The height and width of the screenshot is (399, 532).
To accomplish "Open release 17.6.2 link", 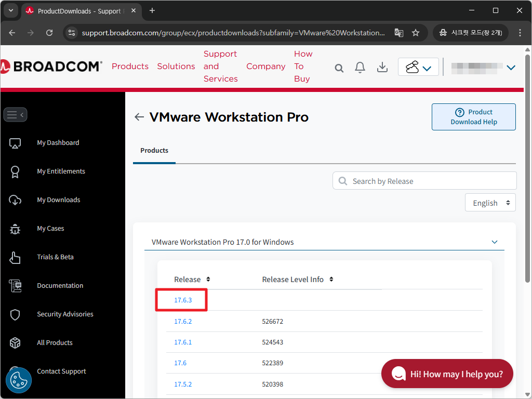I will 183,321.
